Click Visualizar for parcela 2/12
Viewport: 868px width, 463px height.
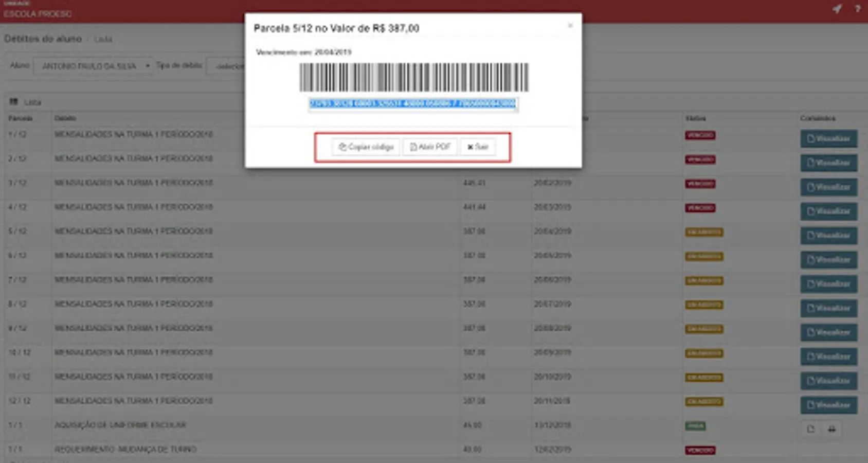point(829,163)
